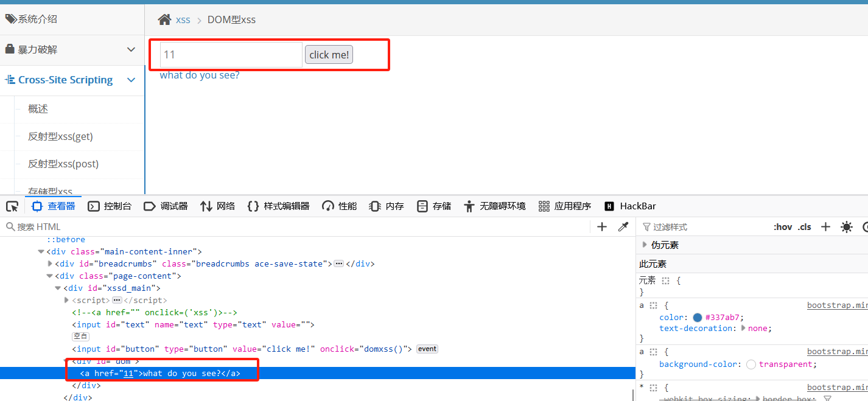Select the commented-out anchor onclick node
The image size is (868, 401).
(155, 312)
